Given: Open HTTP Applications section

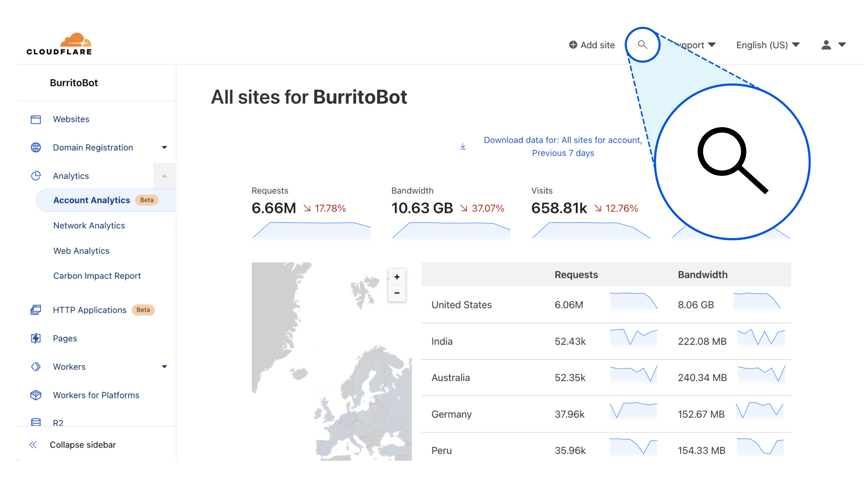Looking at the screenshot, I should coord(90,310).
